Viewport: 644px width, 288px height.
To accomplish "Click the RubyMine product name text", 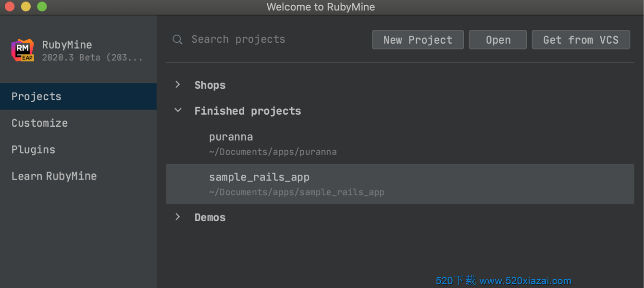I will [67, 45].
